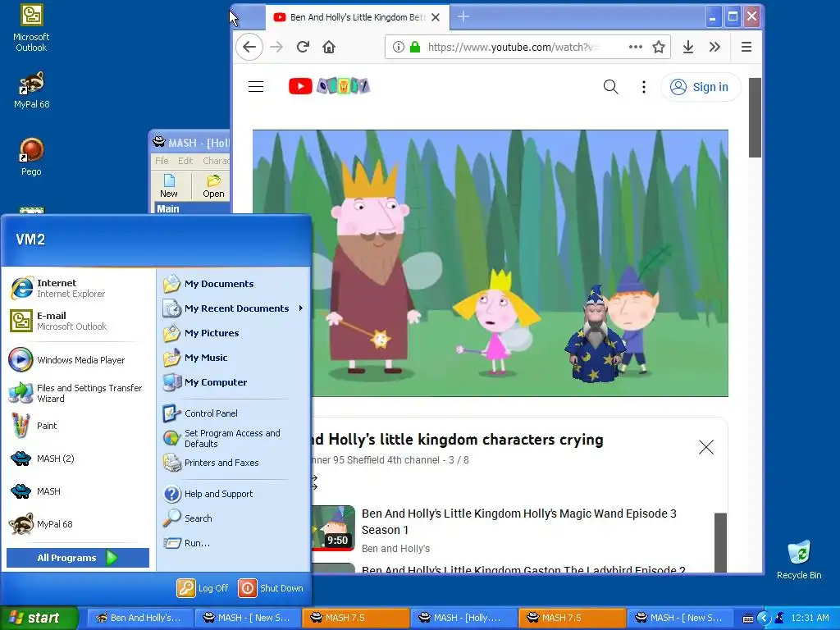Reload the YouTube page
The width and height of the screenshot is (840, 630).
(x=303, y=47)
